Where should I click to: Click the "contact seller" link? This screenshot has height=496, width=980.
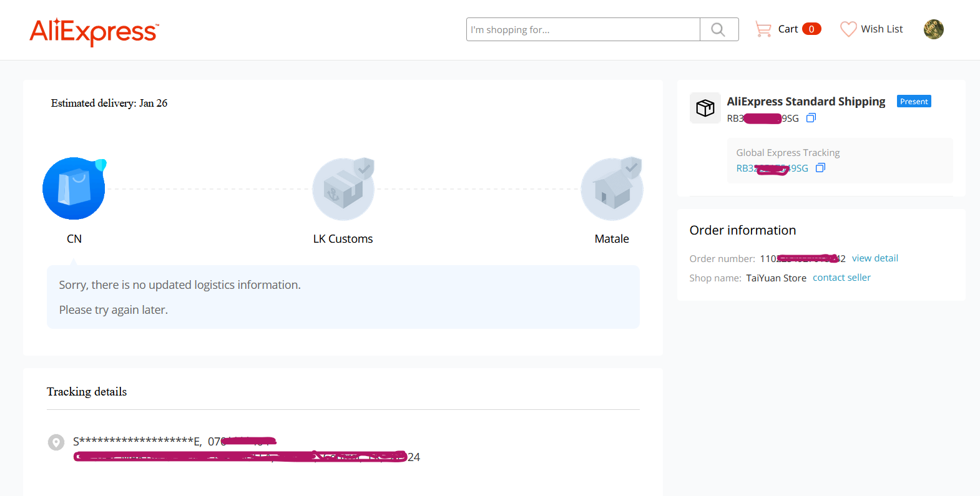pyautogui.click(x=841, y=278)
